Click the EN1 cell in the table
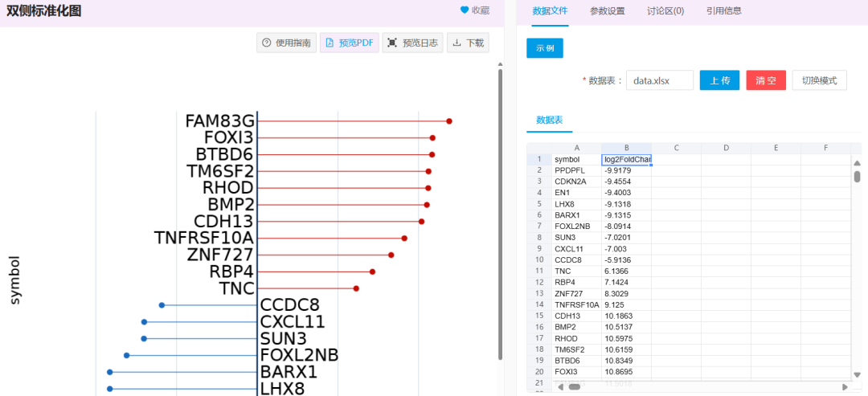The image size is (868, 396). coord(576,193)
